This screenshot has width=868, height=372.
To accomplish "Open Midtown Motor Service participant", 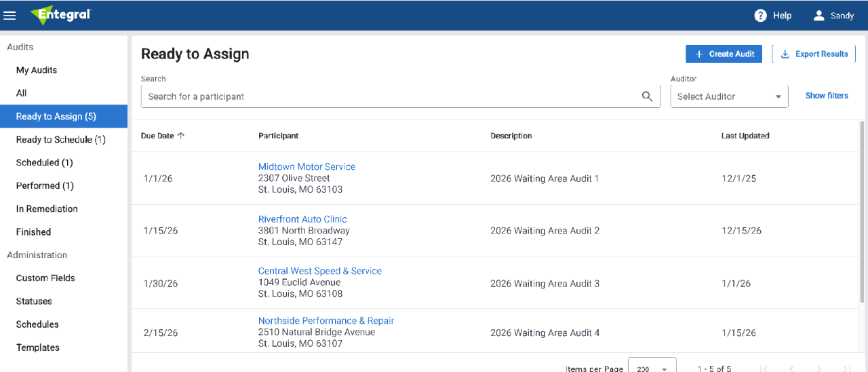I will coord(307,166).
